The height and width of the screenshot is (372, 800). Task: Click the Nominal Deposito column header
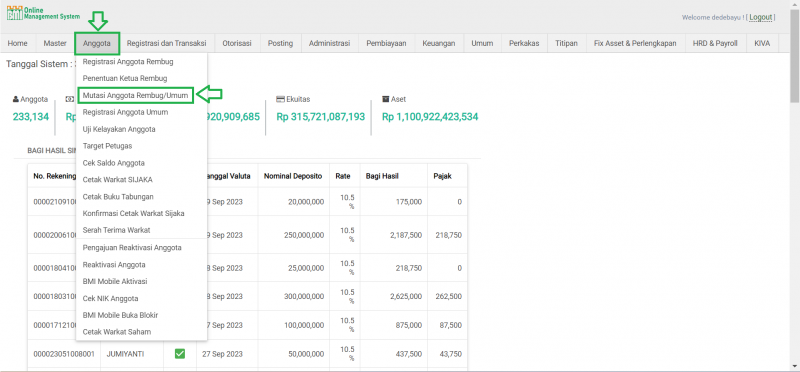tap(293, 176)
